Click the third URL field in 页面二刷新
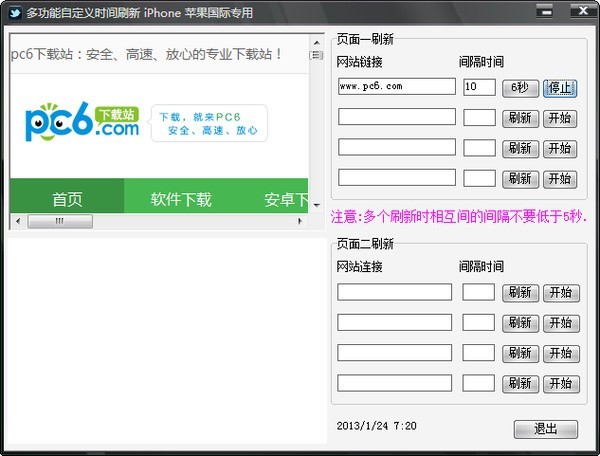The image size is (600, 456). (395, 353)
